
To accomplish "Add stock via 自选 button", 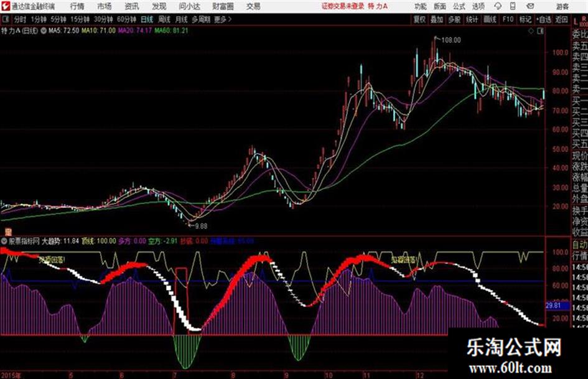I will 543,19.
